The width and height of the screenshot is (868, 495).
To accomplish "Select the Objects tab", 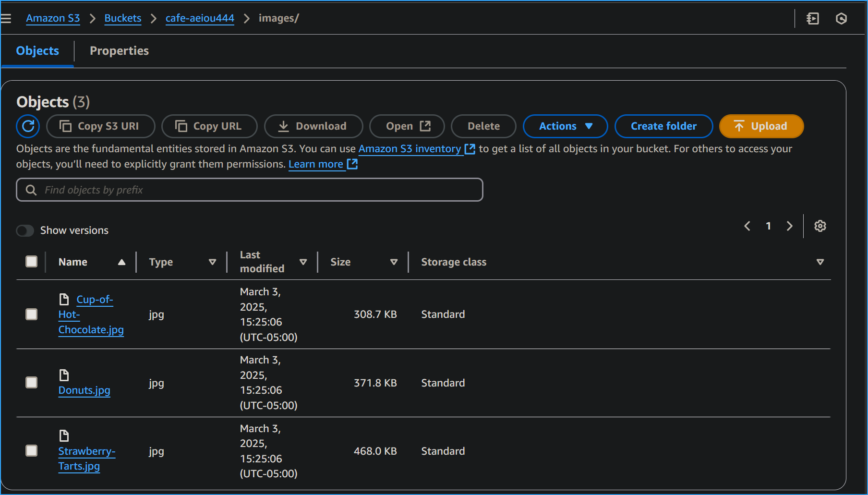I will click(37, 50).
